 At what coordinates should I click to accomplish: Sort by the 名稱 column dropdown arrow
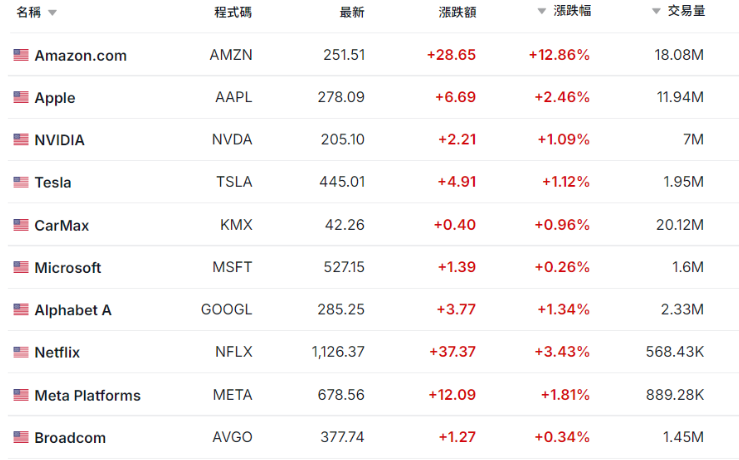pos(52,13)
